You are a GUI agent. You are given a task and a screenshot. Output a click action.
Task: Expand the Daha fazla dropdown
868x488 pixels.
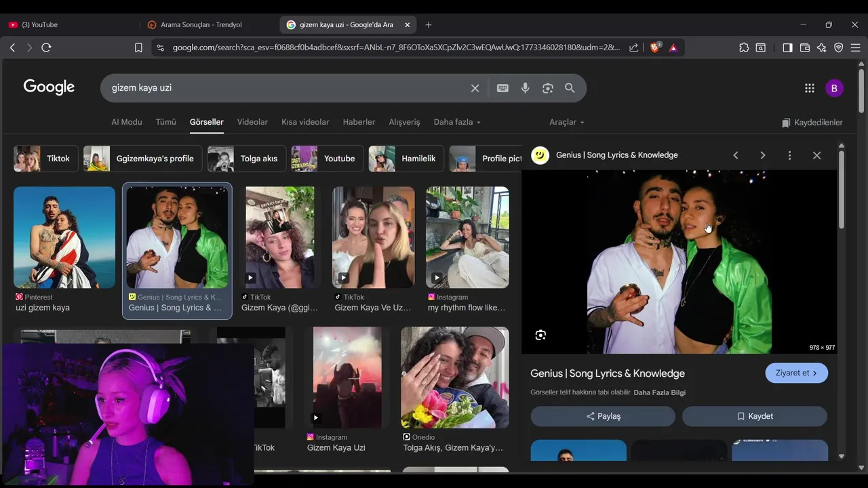(457, 122)
